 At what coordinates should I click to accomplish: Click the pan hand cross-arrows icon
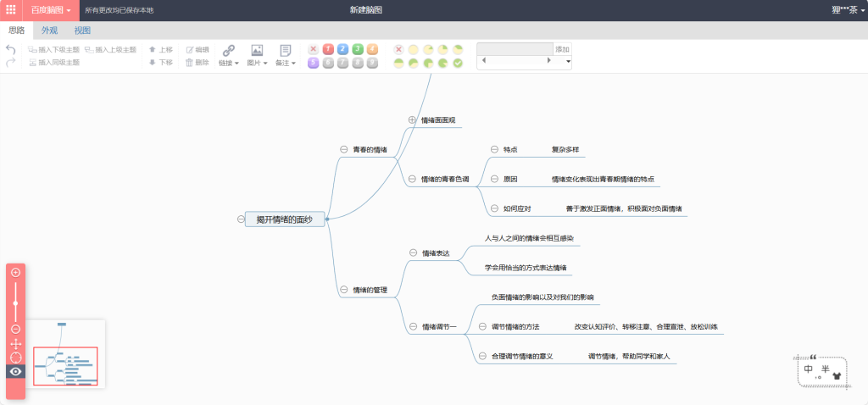click(15, 344)
